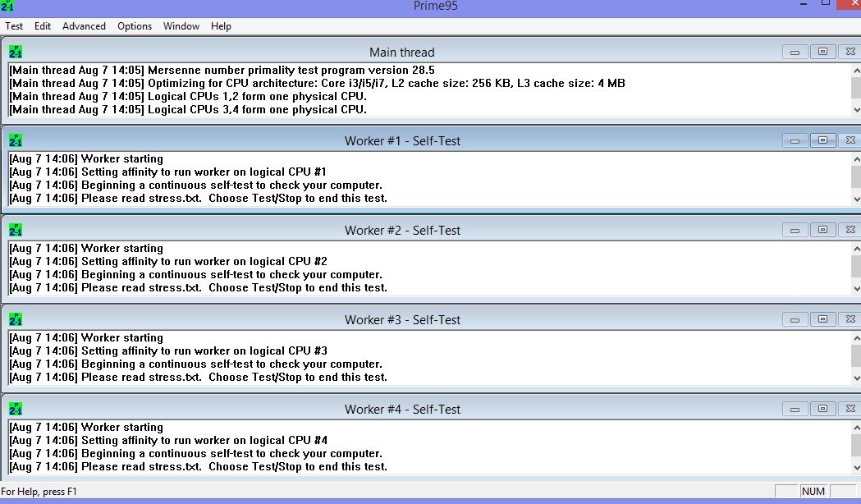
Task: Click the Worker #1 - Self-Test title bar
Action: [402, 140]
